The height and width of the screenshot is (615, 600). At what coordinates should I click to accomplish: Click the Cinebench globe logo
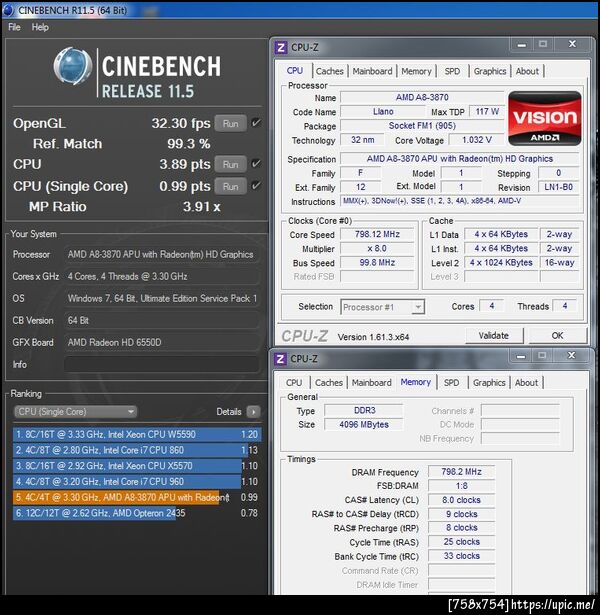click(x=73, y=67)
